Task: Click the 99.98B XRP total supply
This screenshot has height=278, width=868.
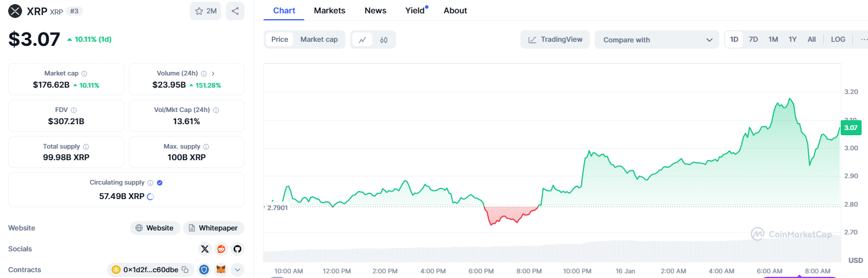Action: (x=66, y=157)
